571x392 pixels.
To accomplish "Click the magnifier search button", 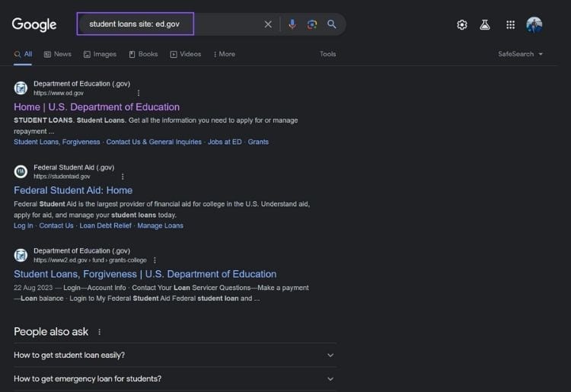I will tap(331, 24).
